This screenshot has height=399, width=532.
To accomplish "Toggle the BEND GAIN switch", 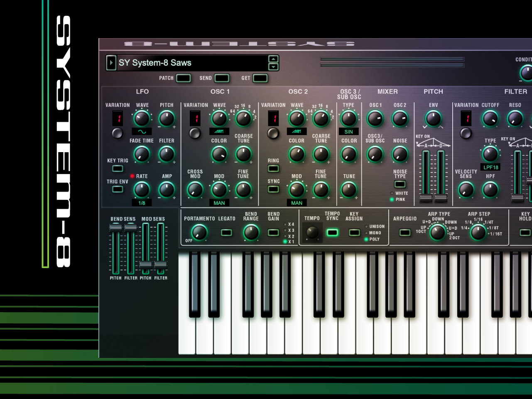I will click(273, 232).
